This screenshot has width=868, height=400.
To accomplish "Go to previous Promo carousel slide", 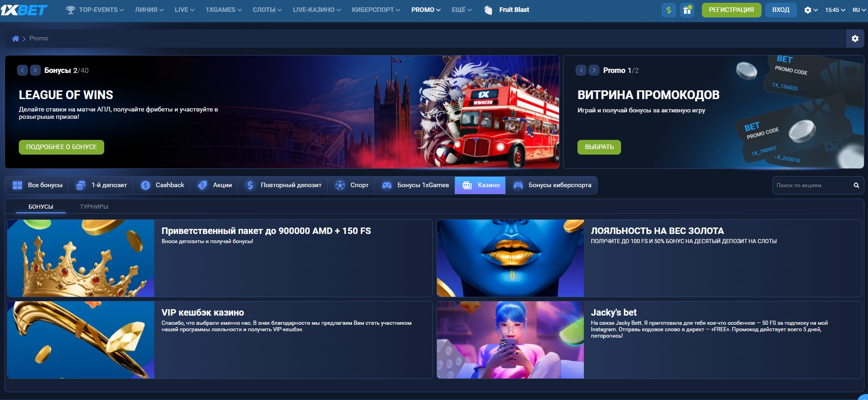I will [581, 70].
